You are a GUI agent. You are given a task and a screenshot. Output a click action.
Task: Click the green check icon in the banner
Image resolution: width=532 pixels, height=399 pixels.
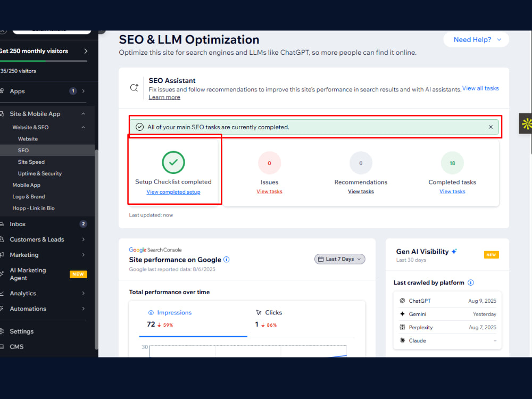(139, 127)
